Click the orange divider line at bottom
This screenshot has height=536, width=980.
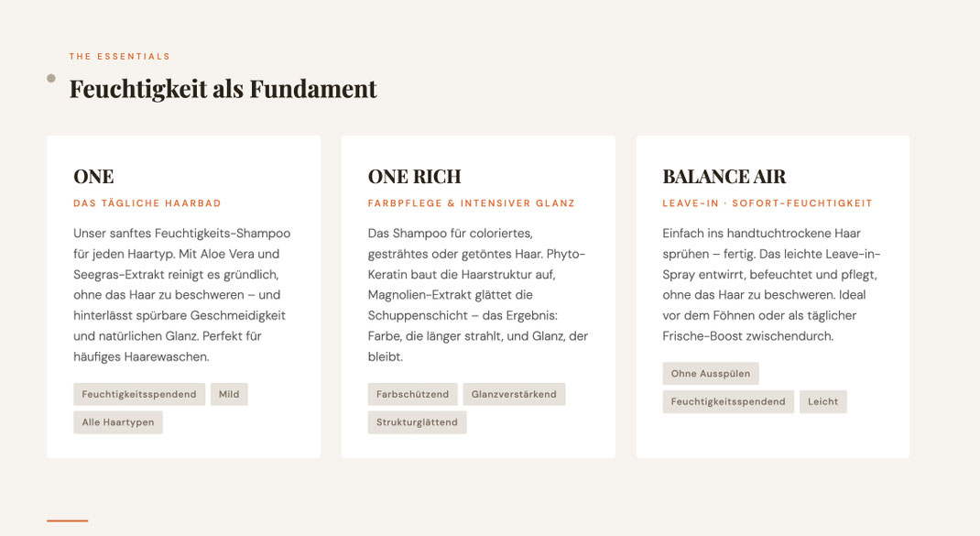(x=68, y=520)
